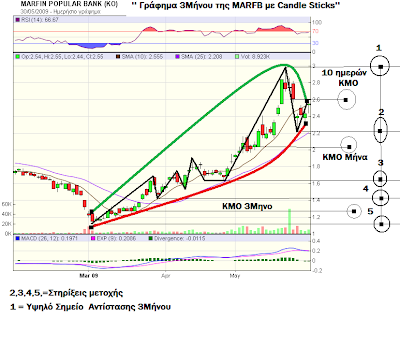The image size is (400, 360).
Task: Click the '40K' volume axis label
Action: pyautogui.click(x=7, y=214)
